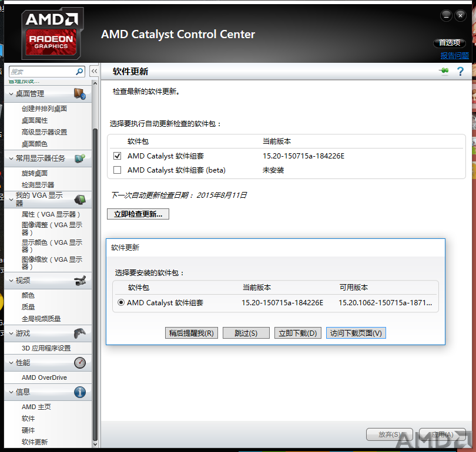Collapse sidebar with the double-arrow button
Image resolution: width=476 pixels, height=452 pixels.
(x=95, y=72)
